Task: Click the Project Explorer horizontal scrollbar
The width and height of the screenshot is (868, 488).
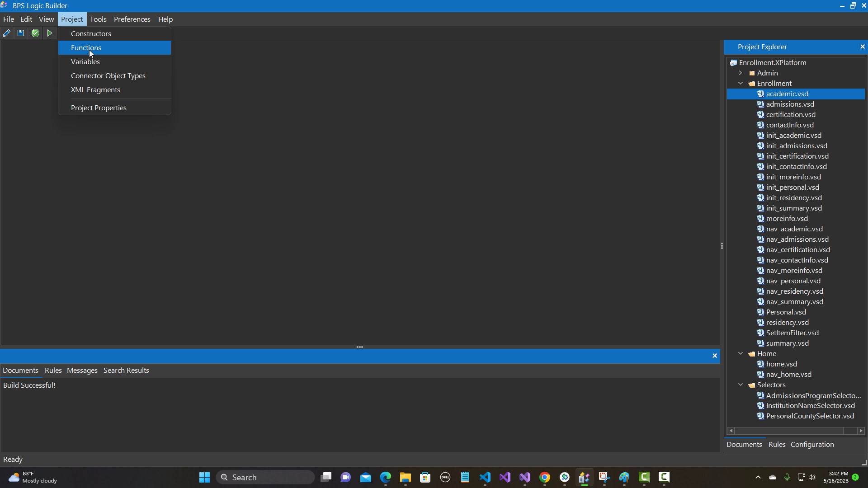Action: (789, 431)
